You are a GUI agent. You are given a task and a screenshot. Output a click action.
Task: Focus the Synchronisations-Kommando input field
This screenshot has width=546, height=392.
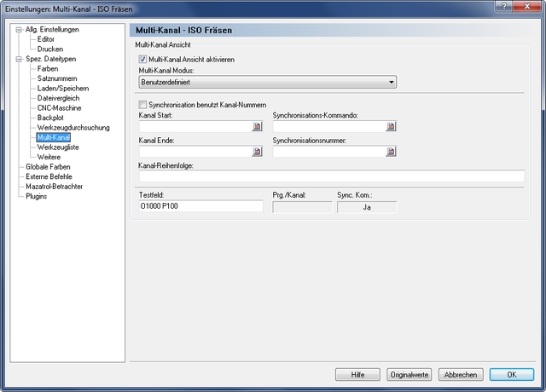329,126
